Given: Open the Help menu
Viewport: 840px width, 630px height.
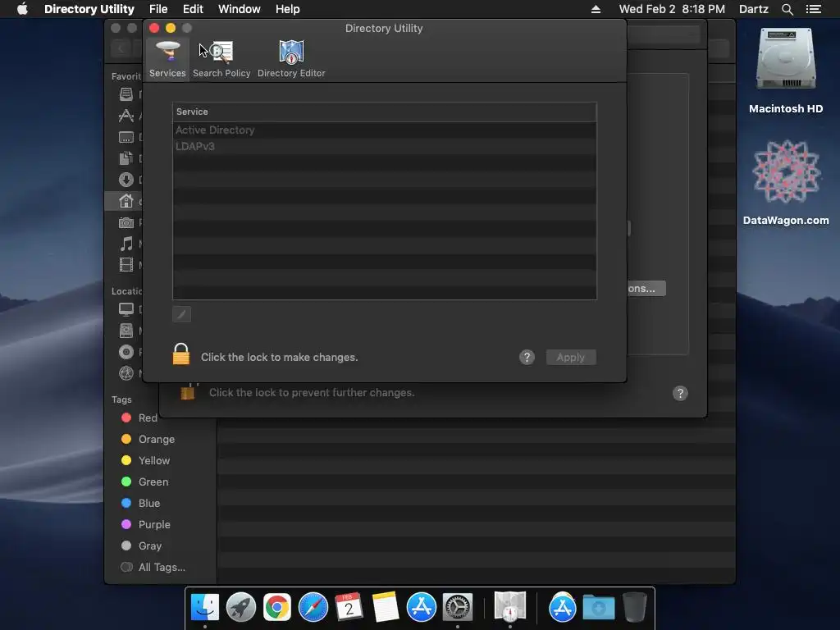Looking at the screenshot, I should (288, 9).
